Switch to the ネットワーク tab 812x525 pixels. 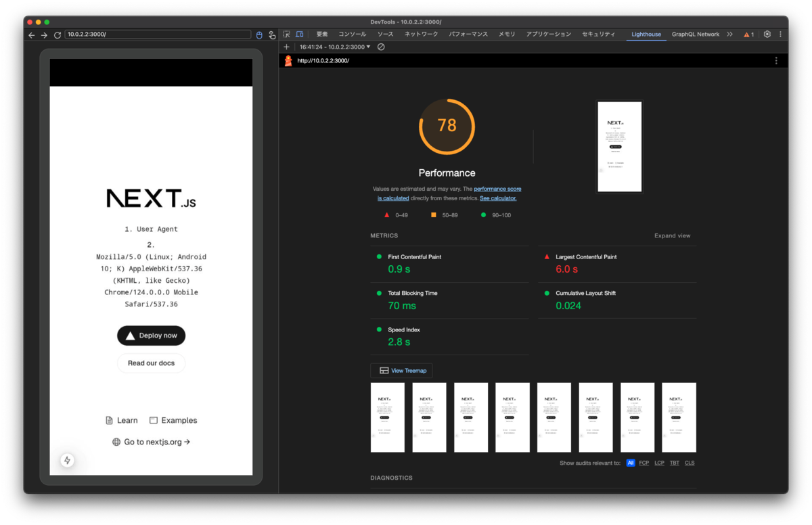click(422, 34)
